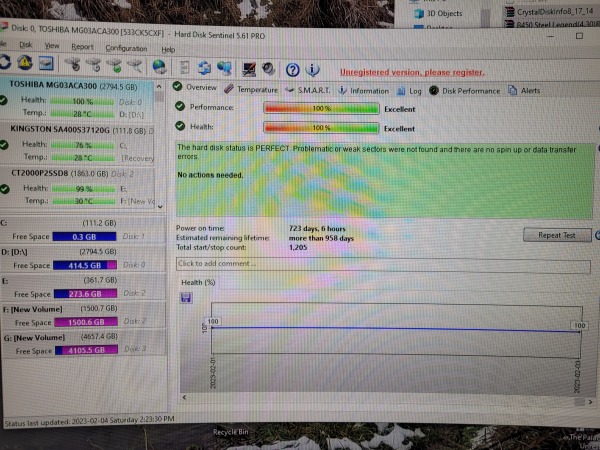Click the F: [New Volume] partition label
Screen dimensions: 600x450
[32, 309]
